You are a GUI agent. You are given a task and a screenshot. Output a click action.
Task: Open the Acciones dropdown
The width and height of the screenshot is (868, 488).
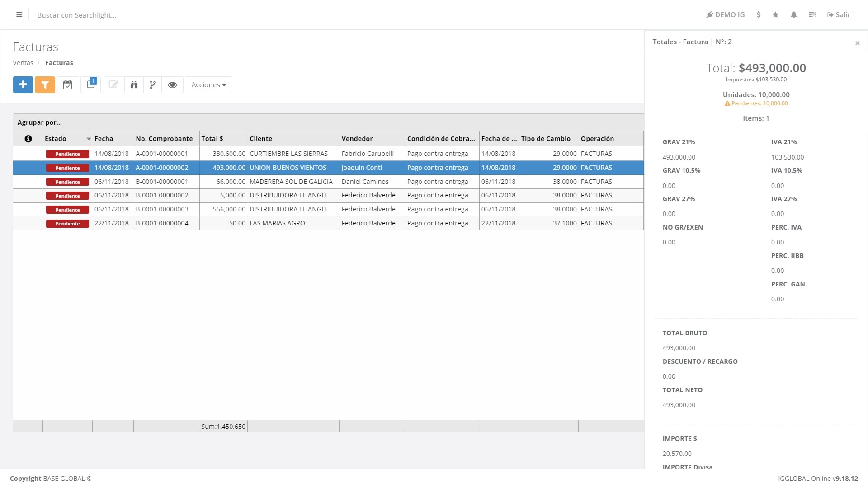[x=208, y=85]
